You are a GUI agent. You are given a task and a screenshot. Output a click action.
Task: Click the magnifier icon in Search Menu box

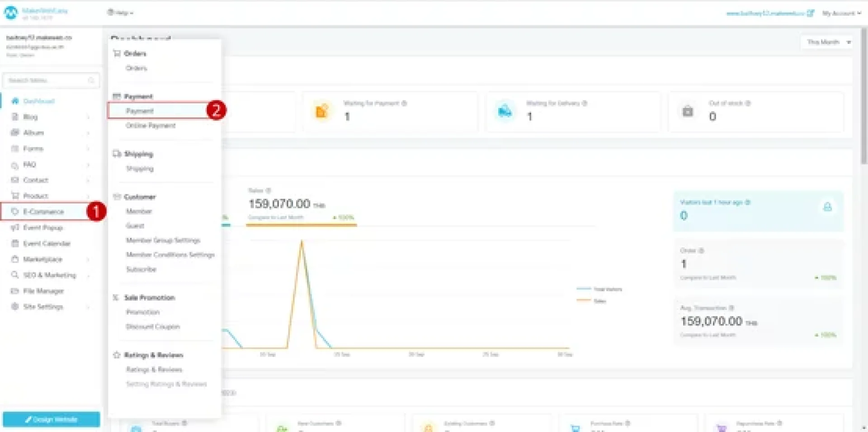tap(91, 80)
